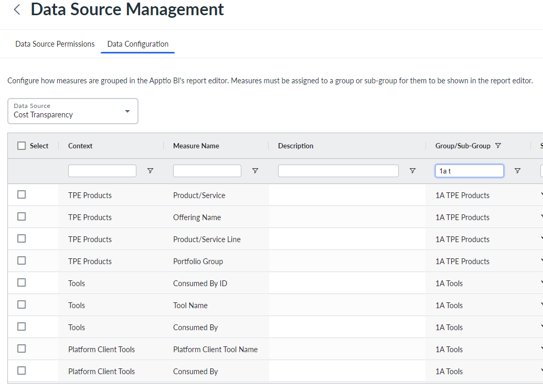Focus the Context filter text box

point(102,171)
